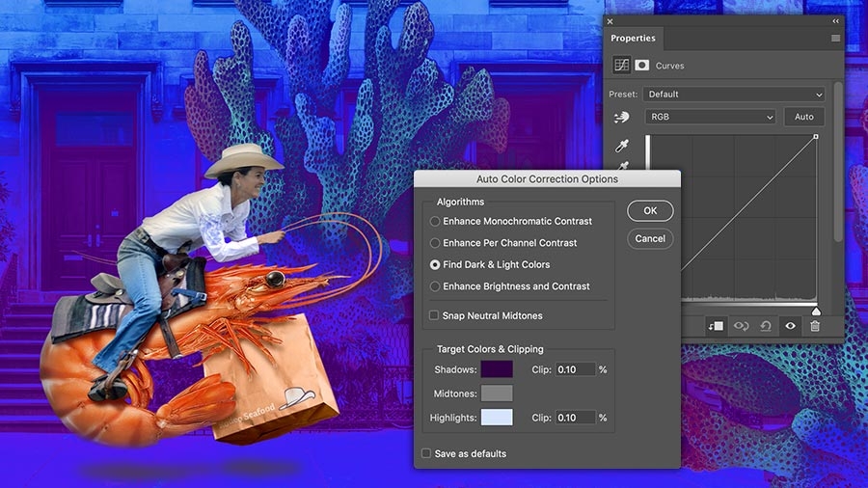The height and width of the screenshot is (488, 868).
Task: Open the Highlights target color swatch
Action: (x=497, y=418)
